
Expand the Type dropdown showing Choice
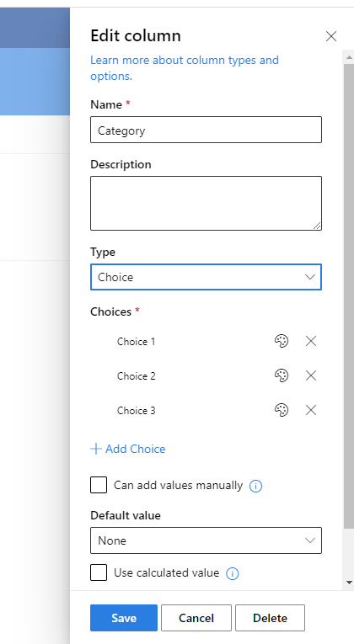pyautogui.click(x=206, y=277)
